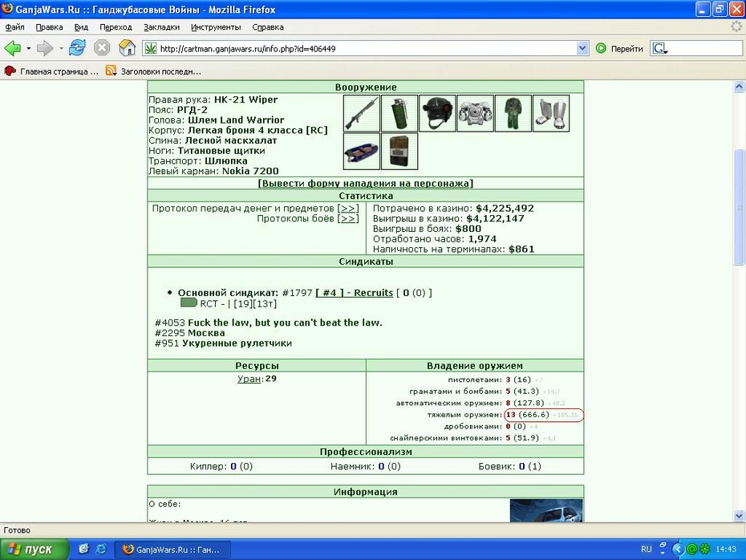Click the forest camouflage suit icon

tap(513, 113)
